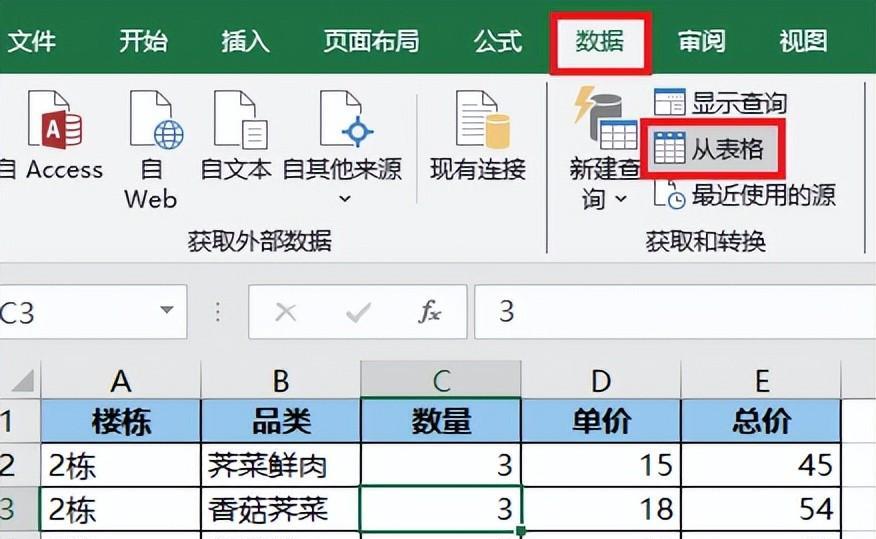Screen dimensions: 876x539
Task: Click cell with value 18
Action: point(601,509)
